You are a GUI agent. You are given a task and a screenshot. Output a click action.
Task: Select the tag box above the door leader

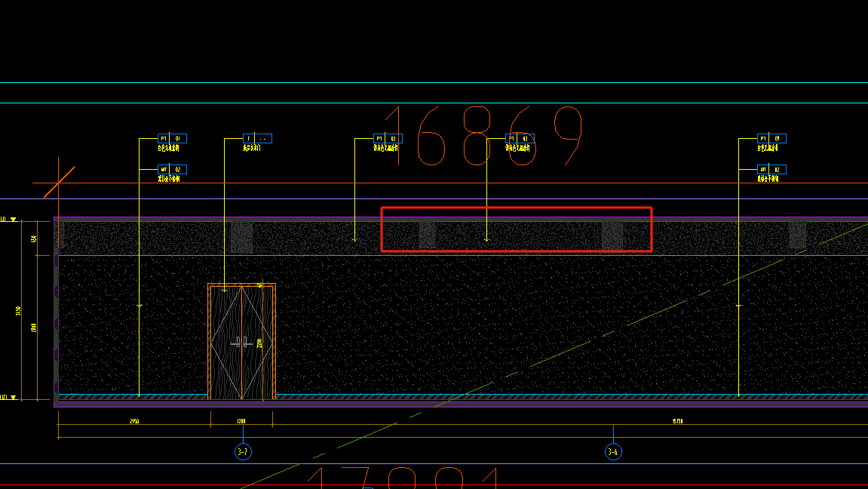[x=257, y=138]
